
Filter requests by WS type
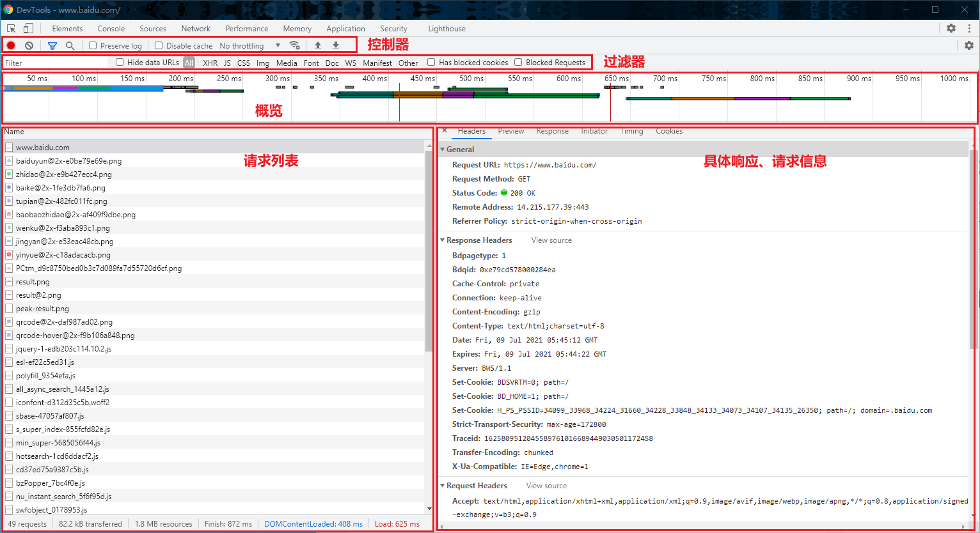351,63
